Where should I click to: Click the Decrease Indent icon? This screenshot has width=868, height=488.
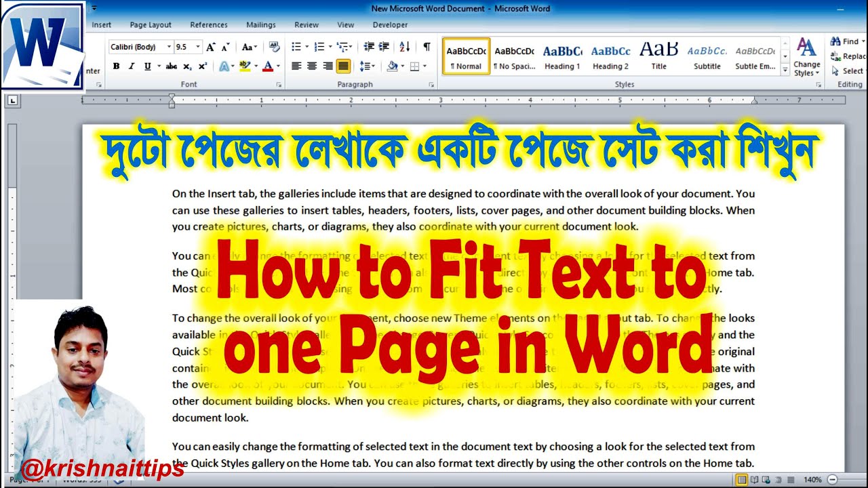(369, 47)
